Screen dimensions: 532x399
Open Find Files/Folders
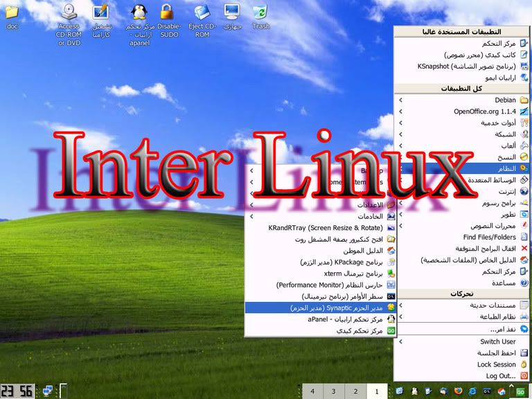point(462,237)
